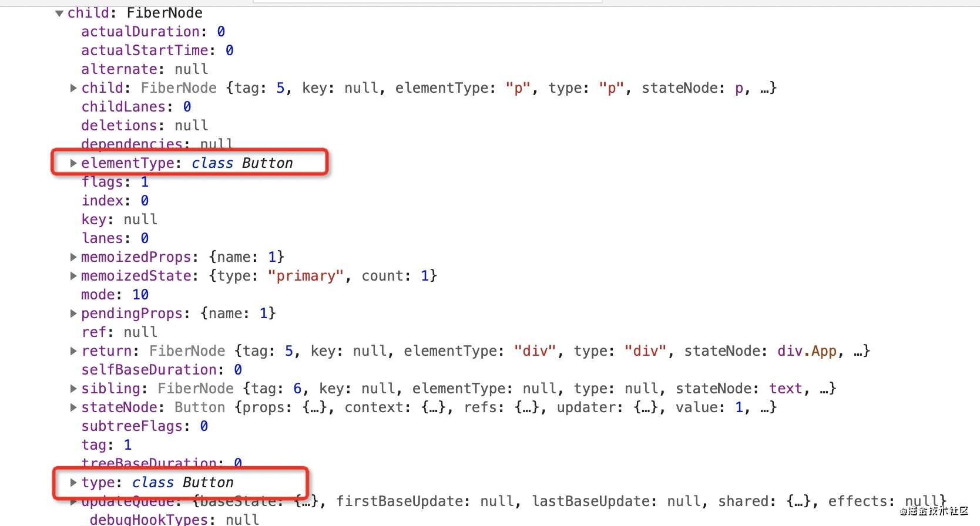Expand memoizedProps object
The height and width of the screenshot is (526, 980).
click(73, 257)
